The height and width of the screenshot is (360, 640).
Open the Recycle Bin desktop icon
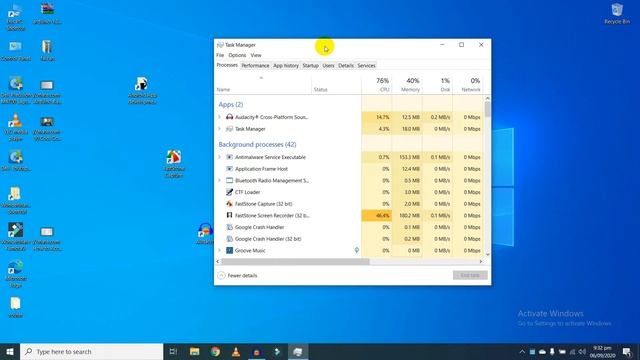click(617, 14)
